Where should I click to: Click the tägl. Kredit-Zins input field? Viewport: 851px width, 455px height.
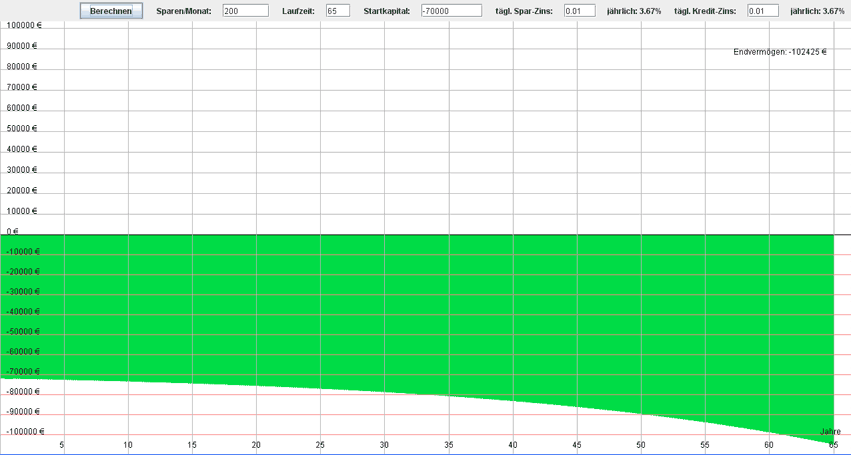pos(762,11)
